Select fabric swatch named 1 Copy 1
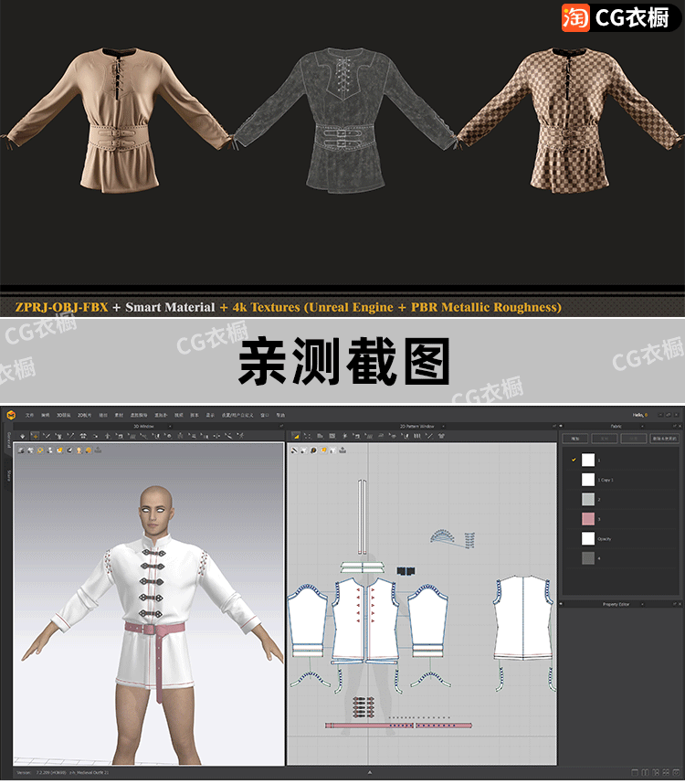 pyautogui.click(x=588, y=480)
